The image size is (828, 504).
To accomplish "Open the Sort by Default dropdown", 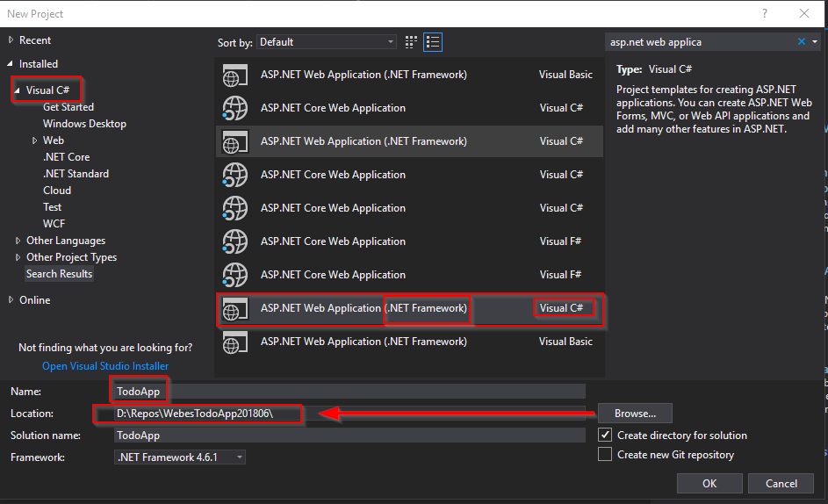I will pyautogui.click(x=327, y=42).
